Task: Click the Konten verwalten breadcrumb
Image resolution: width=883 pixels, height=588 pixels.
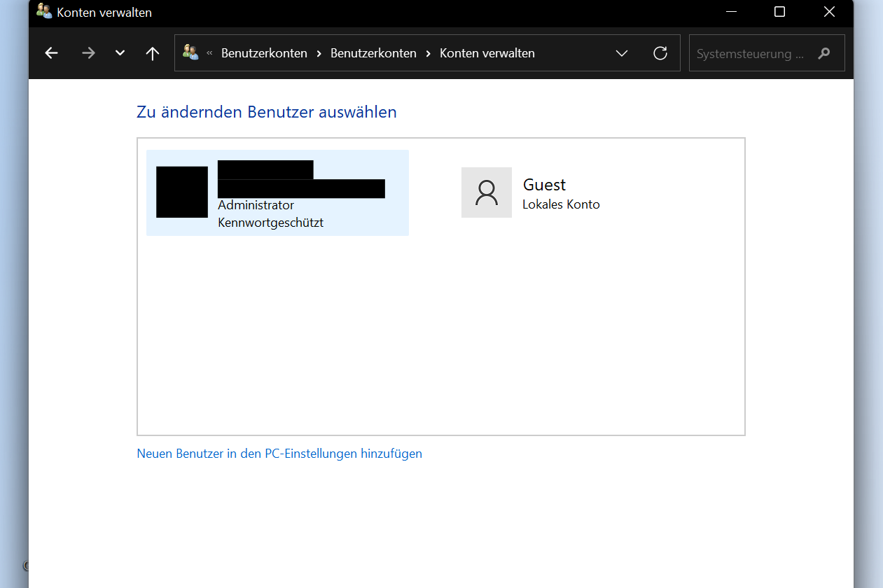Action: tap(487, 53)
